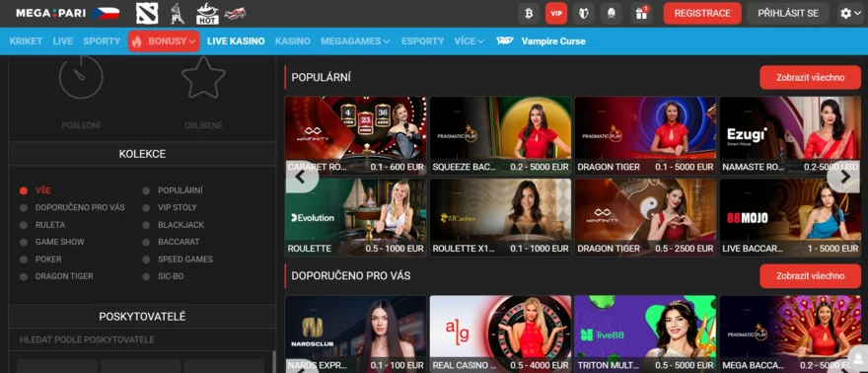The width and height of the screenshot is (868, 373).
Task: Click the gift box bonus icon
Action: 641,13
